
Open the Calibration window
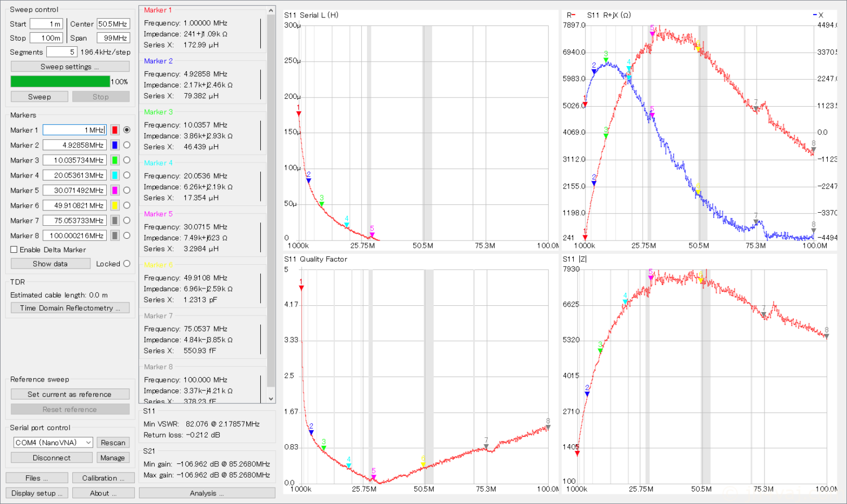(103, 478)
